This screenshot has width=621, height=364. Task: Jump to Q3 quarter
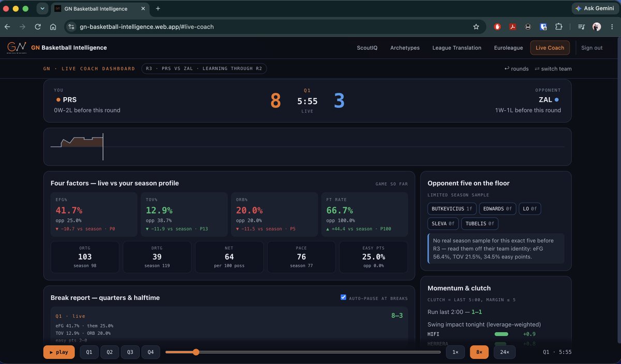pos(130,352)
